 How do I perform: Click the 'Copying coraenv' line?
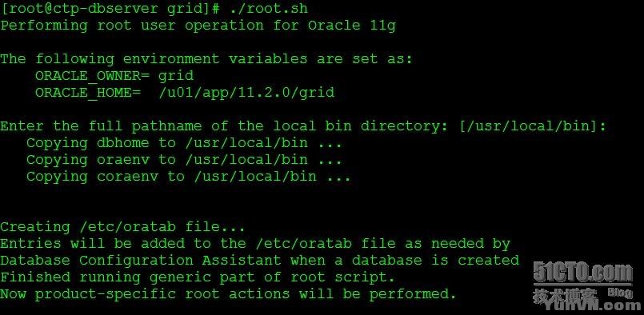tap(189, 177)
